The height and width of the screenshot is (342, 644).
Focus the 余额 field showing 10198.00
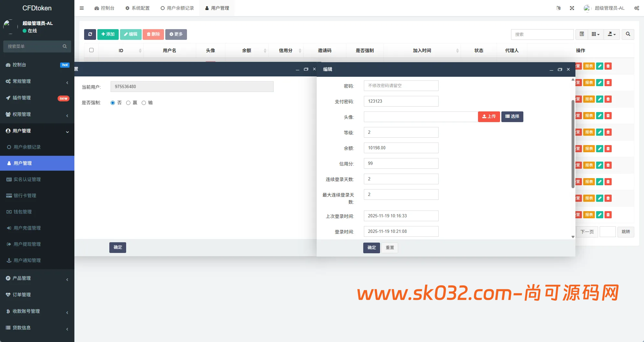click(x=401, y=148)
